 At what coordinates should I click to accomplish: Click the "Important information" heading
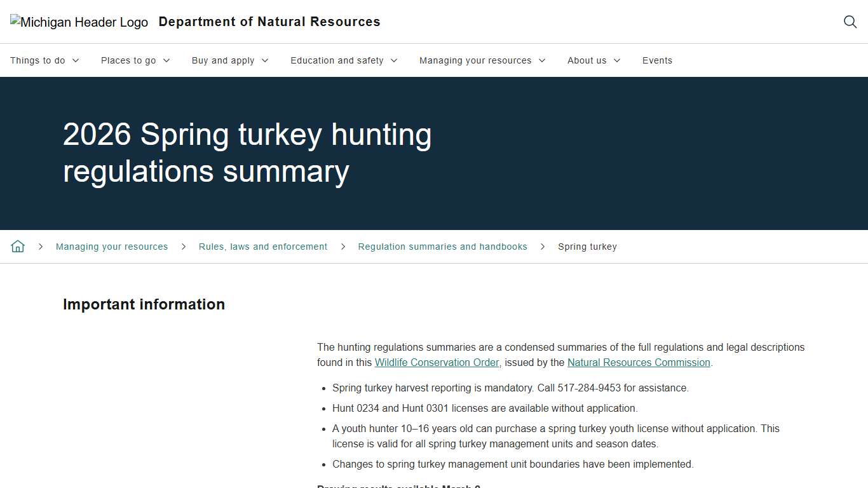pyautogui.click(x=144, y=304)
